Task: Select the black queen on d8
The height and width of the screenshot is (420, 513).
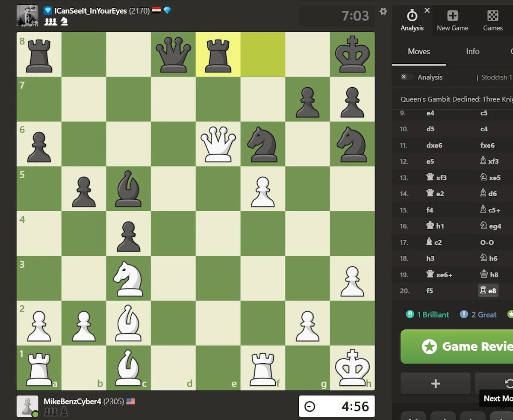Action: (173, 54)
